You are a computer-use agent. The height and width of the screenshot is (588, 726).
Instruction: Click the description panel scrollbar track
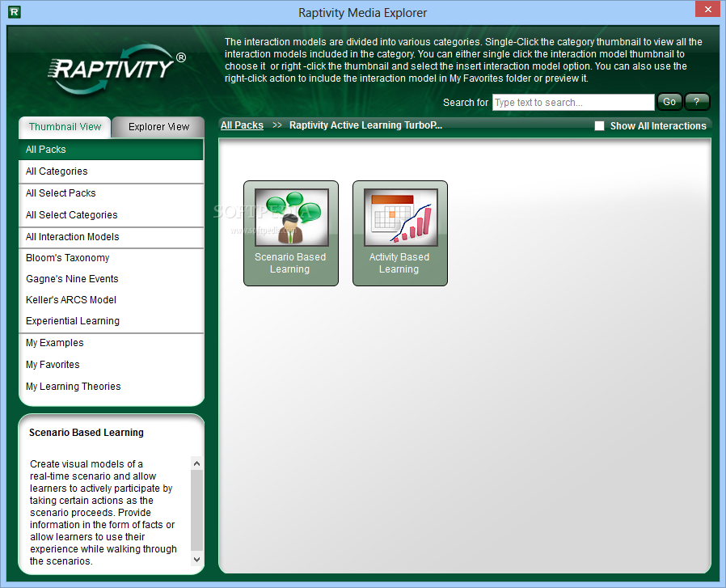pyautogui.click(x=196, y=511)
